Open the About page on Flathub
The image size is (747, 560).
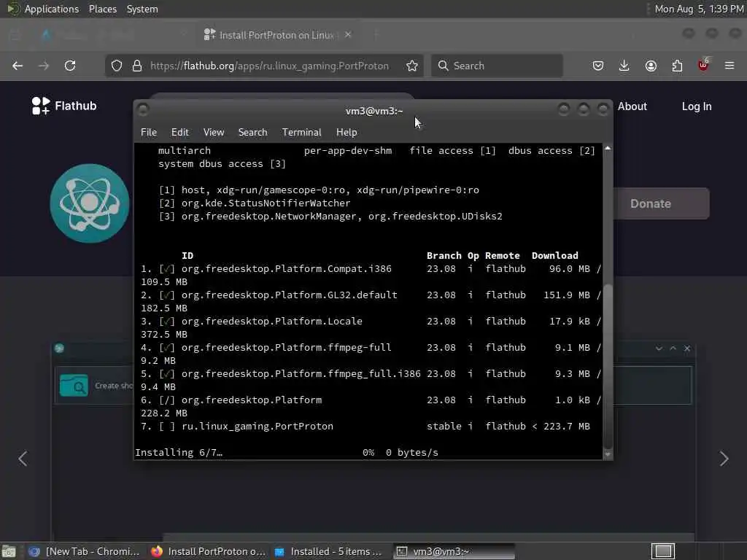click(x=632, y=106)
